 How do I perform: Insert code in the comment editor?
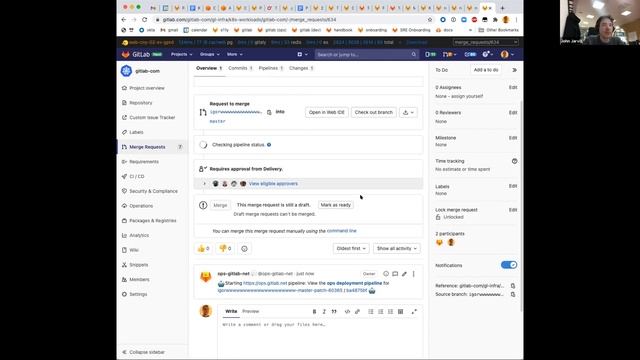(x=347, y=311)
